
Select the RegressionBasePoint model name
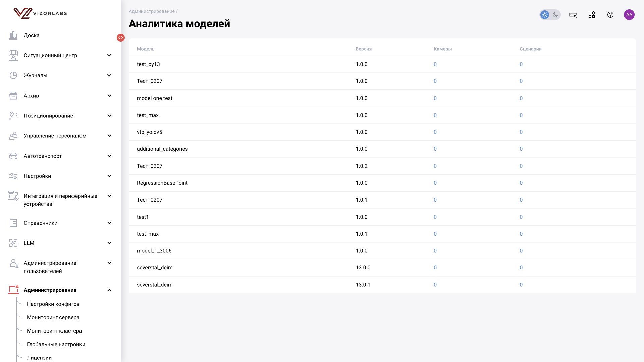pos(162,183)
